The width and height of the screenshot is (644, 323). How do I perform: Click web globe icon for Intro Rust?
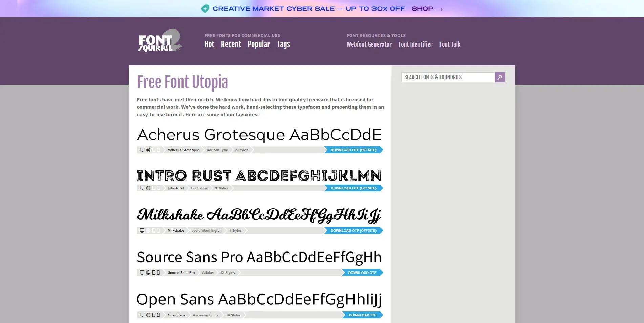[x=148, y=188]
